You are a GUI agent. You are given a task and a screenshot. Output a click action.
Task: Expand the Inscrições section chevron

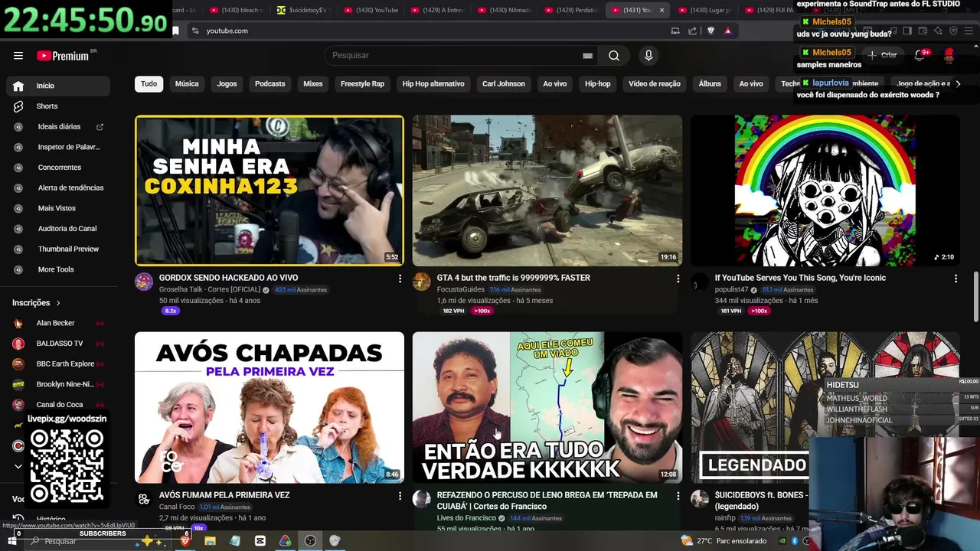pos(58,303)
